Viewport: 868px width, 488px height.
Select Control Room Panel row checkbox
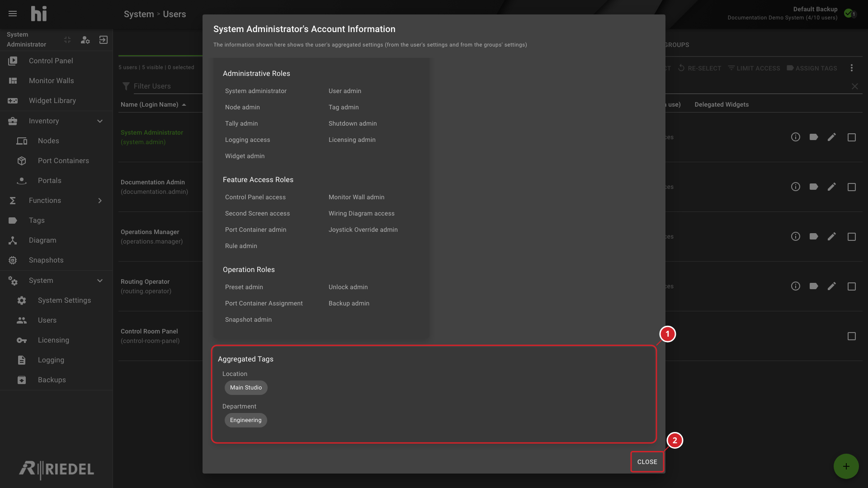click(x=852, y=336)
